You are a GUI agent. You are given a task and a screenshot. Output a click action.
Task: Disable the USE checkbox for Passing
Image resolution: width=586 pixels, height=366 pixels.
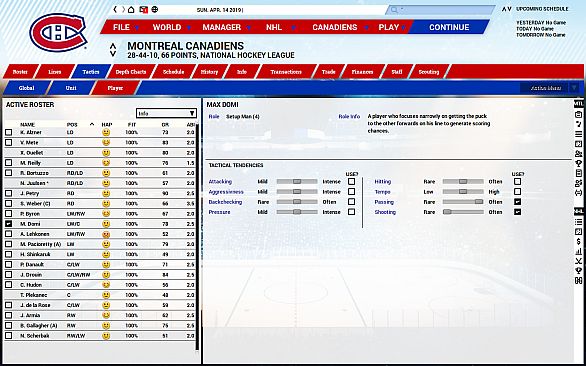coord(517,202)
